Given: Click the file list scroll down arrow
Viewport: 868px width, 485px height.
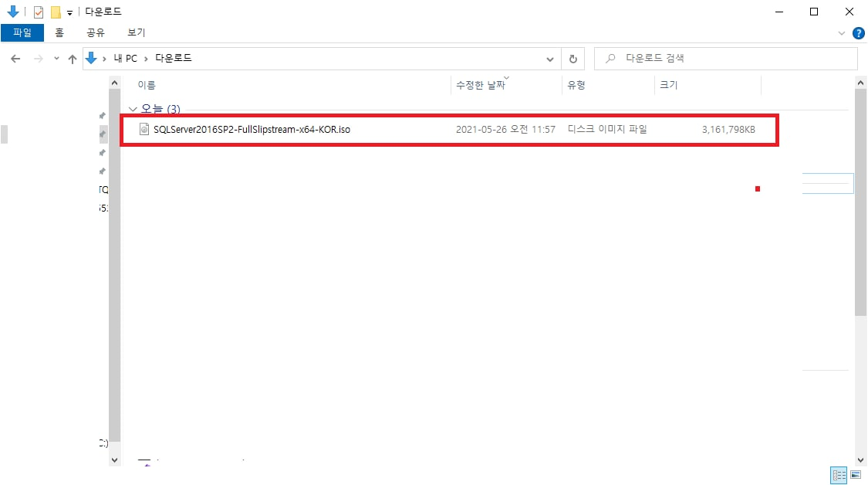Looking at the screenshot, I should (x=860, y=460).
